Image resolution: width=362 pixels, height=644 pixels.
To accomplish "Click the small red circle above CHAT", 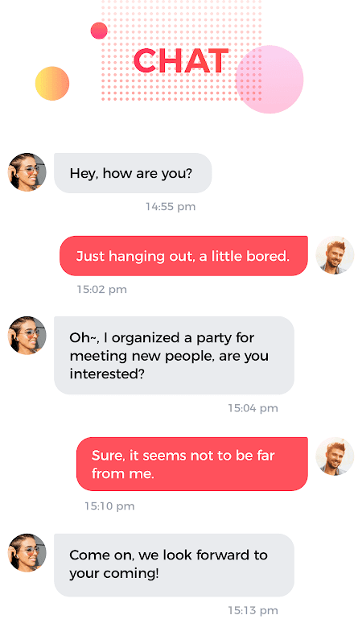I will click(99, 31).
